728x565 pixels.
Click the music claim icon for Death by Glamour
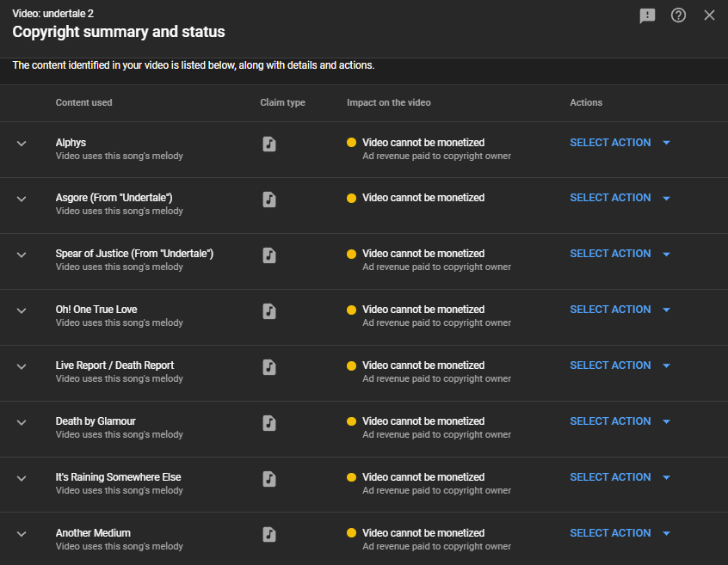(x=269, y=422)
